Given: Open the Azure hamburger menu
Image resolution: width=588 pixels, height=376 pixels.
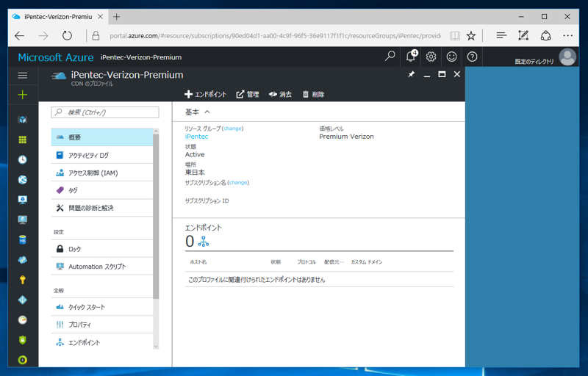Looking at the screenshot, I should pyautogui.click(x=23, y=76).
